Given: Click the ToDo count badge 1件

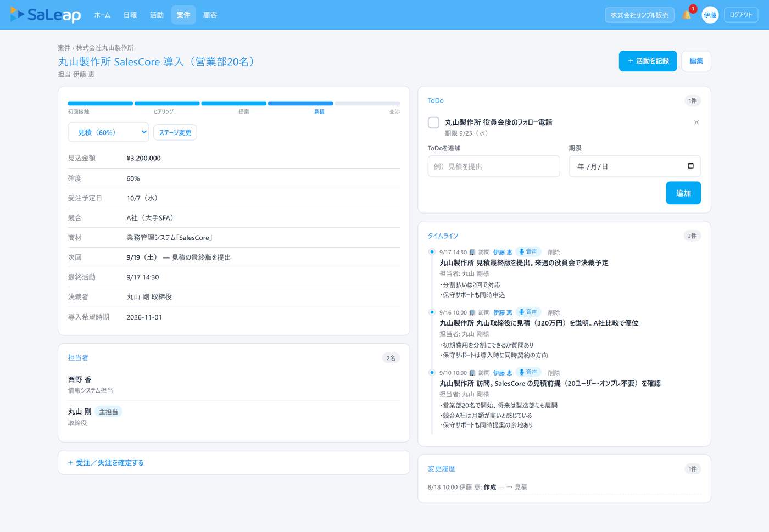Looking at the screenshot, I should coord(693,100).
